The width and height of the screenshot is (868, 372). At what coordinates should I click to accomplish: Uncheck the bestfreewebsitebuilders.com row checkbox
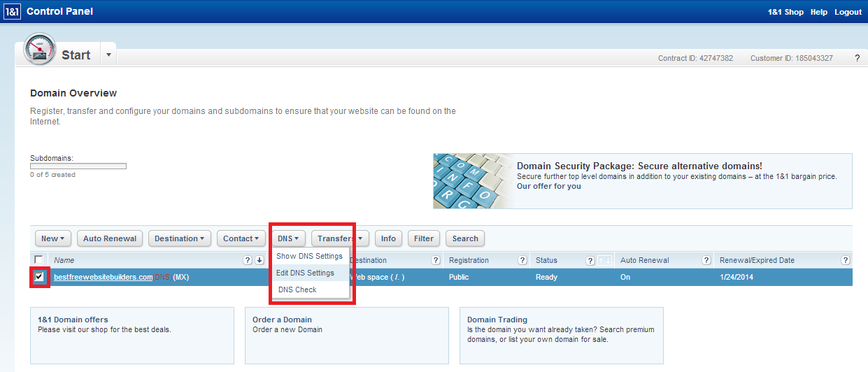point(39,277)
